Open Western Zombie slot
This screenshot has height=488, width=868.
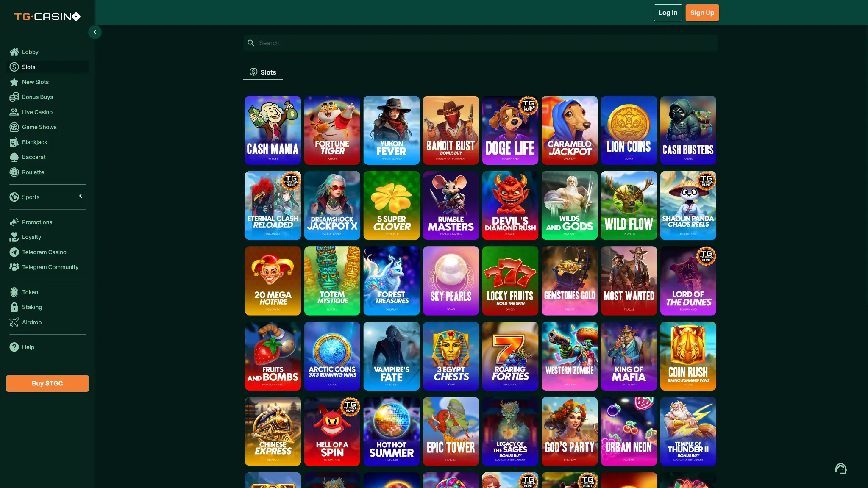(570, 356)
